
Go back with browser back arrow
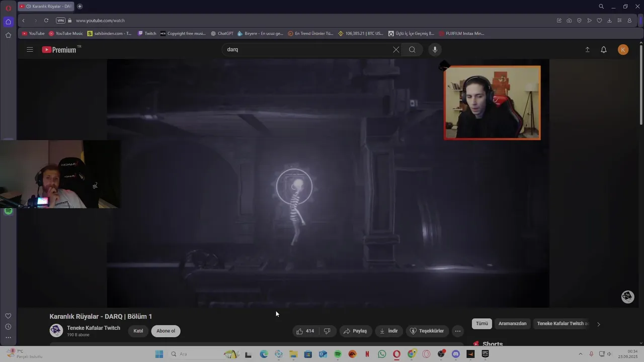(23, 21)
